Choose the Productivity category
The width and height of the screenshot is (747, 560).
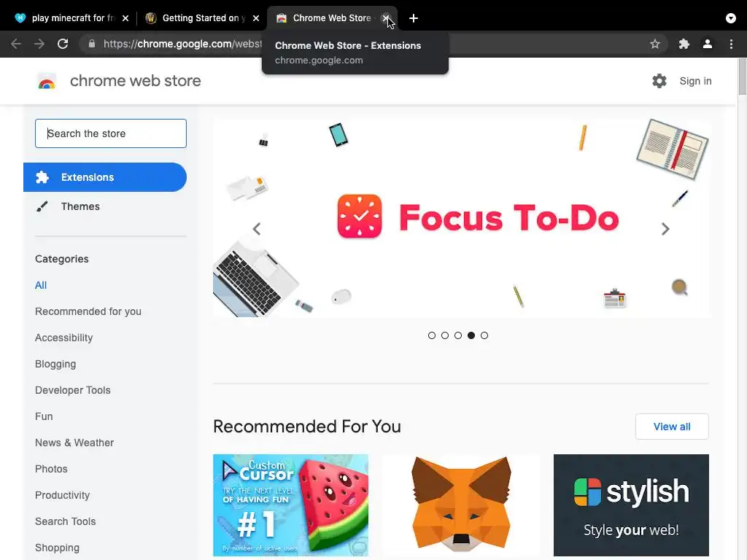tap(63, 495)
